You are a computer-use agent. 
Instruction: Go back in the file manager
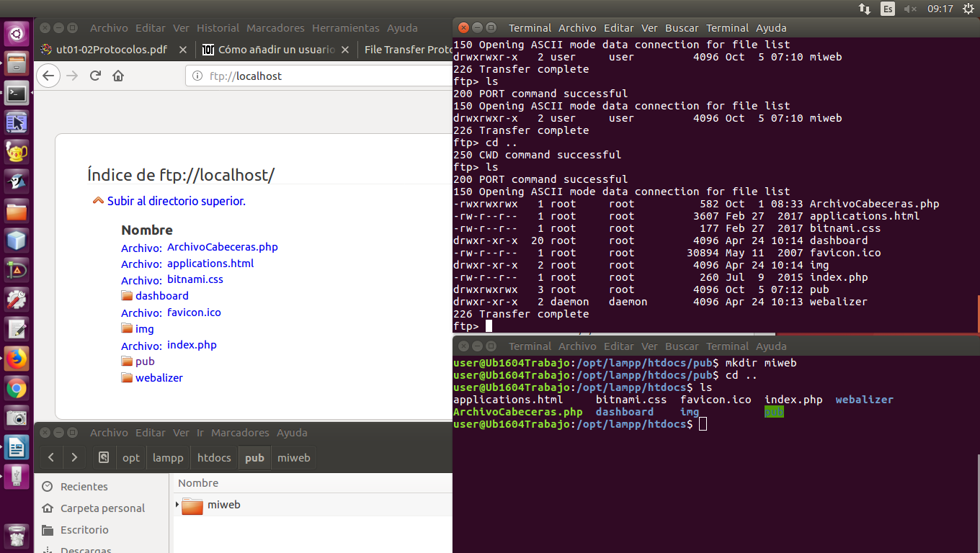point(50,457)
